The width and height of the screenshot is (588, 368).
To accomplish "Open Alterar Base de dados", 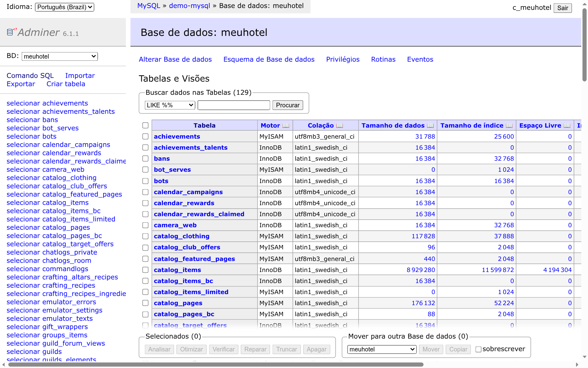I will point(175,59).
